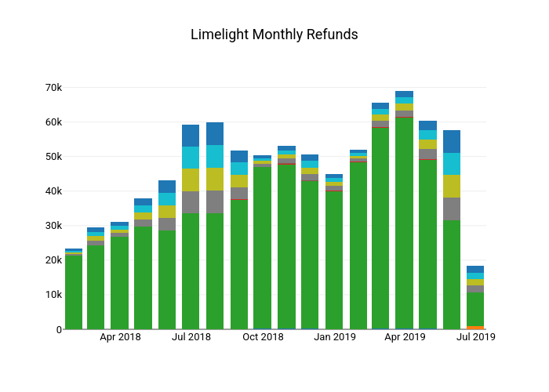This screenshot has height=392, width=549.
Task: Click the green segment of the Jan 2019 bar
Action: pos(334,260)
